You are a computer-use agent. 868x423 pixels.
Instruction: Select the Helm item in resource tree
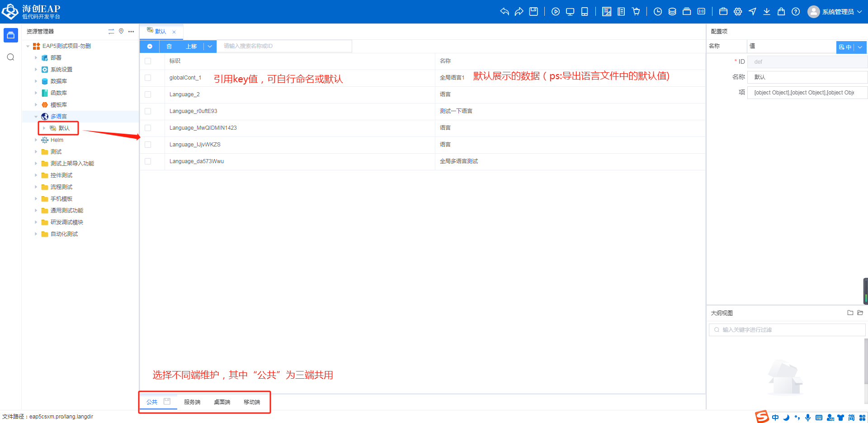point(57,140)
